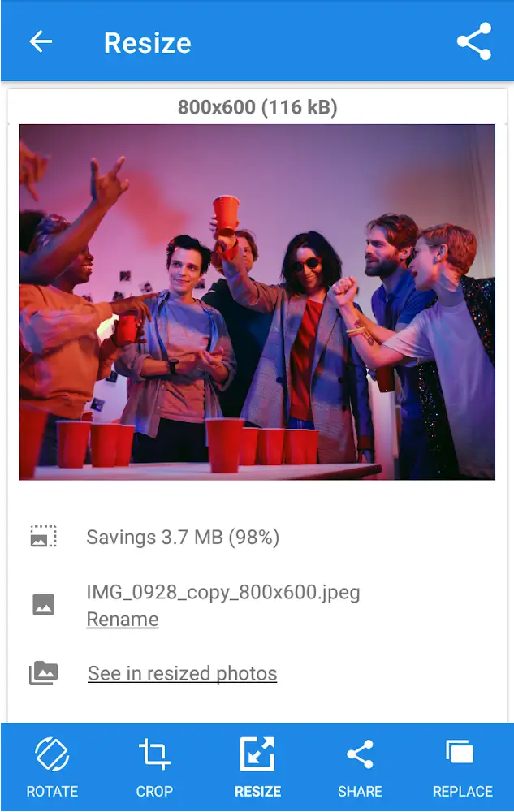This screenshot has height=812, width=514.
Task: Click the SHARE label in bottom bar
Action: click(x=361, y=791)
